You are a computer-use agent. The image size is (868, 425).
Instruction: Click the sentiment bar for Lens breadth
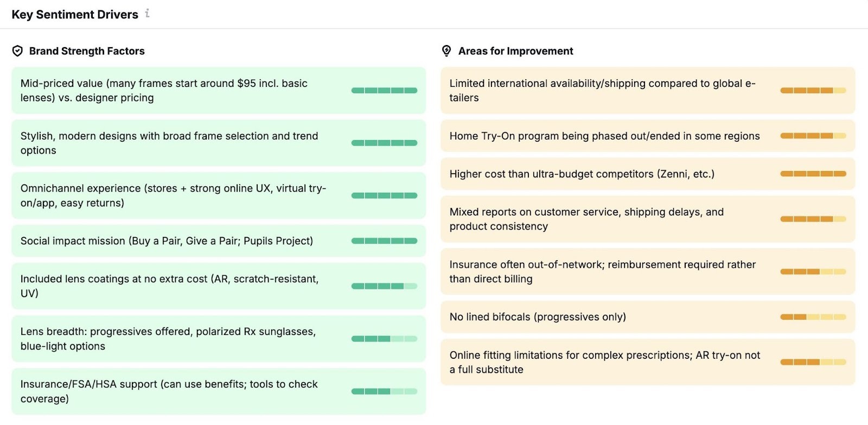(x=384, y=338)
